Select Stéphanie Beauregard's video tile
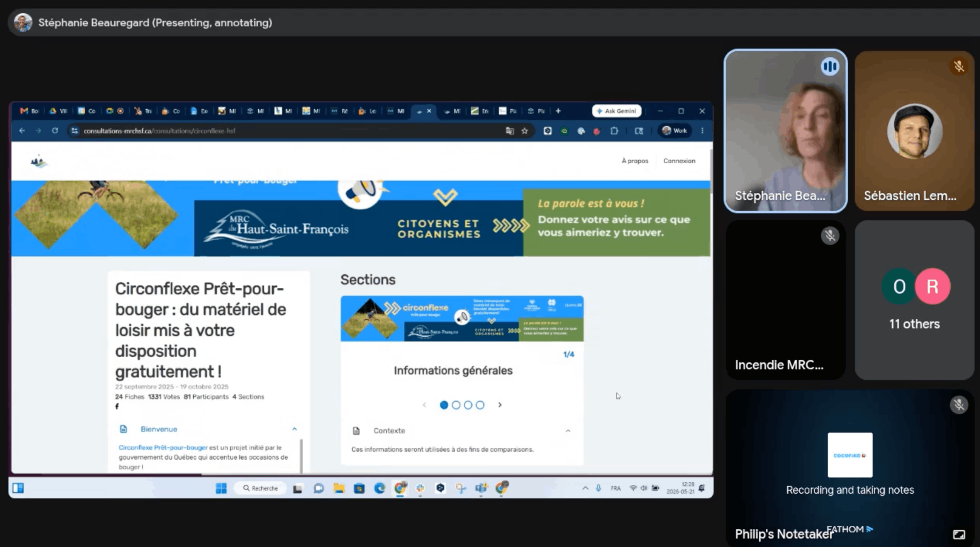980x547 pixels. (785, 131)
